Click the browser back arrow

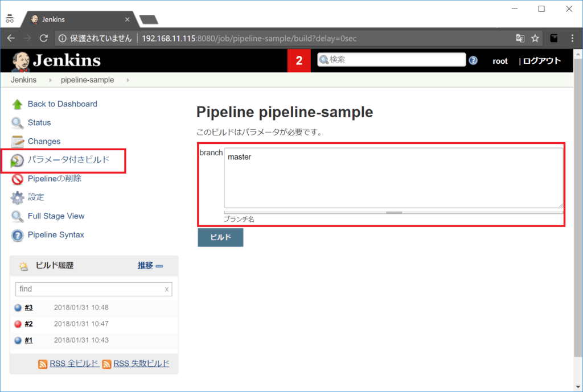point(11,38)
